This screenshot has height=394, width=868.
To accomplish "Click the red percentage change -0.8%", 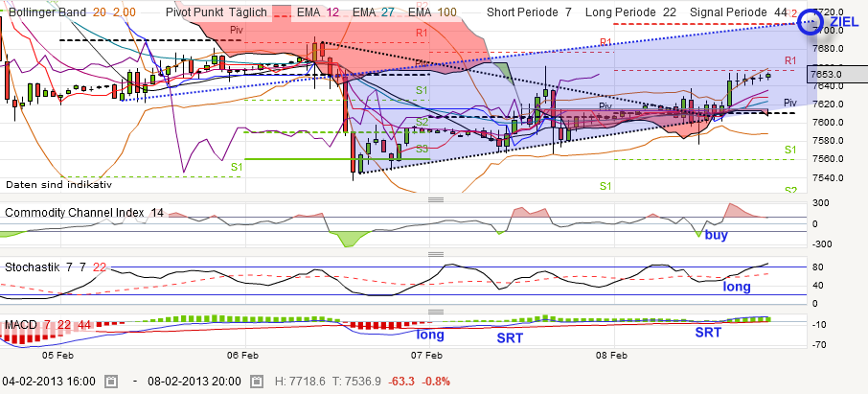I will [x=436, y=382].
